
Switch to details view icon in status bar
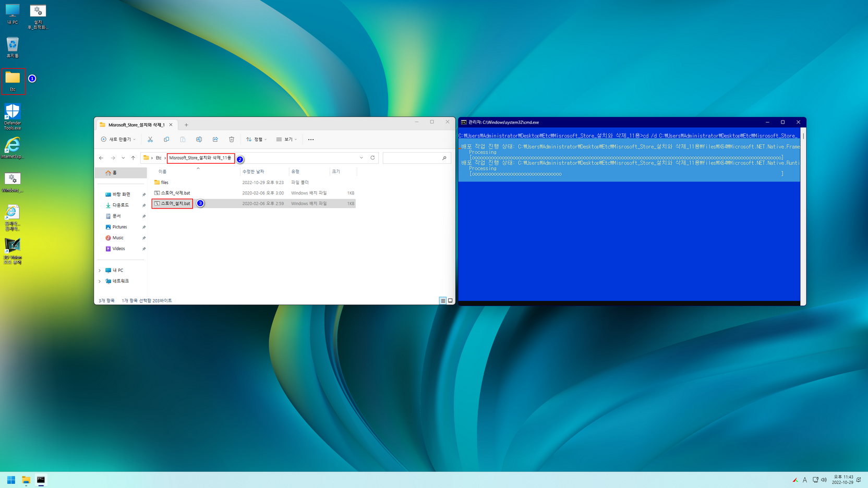pyautogui.click(x=443, y=300)
